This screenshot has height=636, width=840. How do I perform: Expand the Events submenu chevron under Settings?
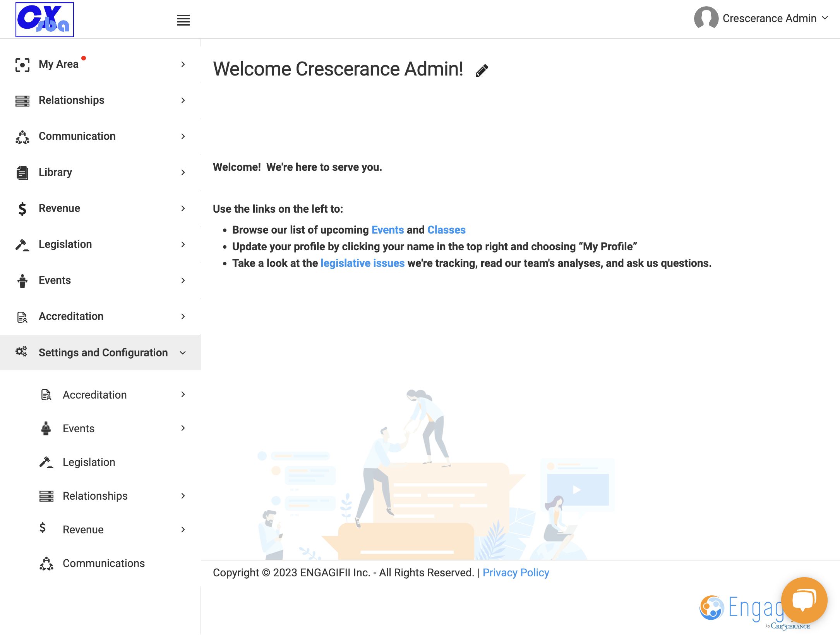pos(183,428)
